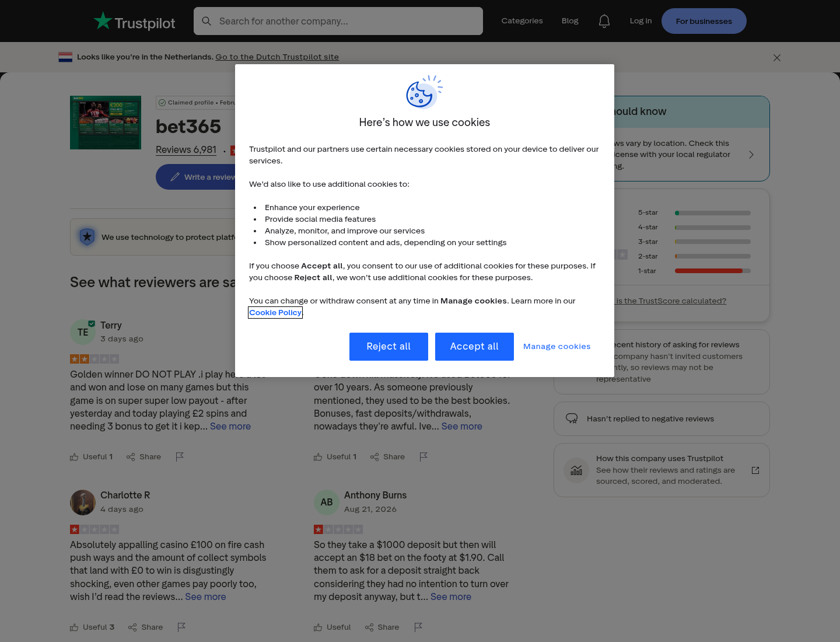Select the 2-star rating row
Viewport: 840px width, 642px height.
coord(694,256)
